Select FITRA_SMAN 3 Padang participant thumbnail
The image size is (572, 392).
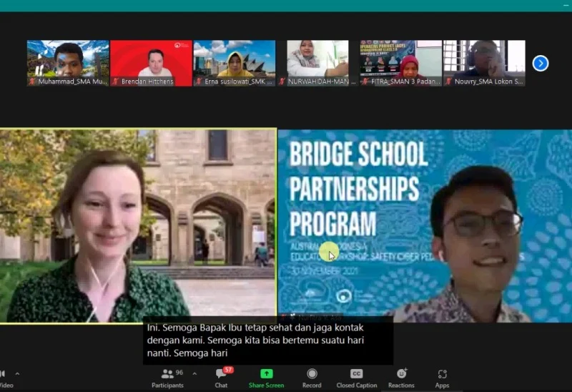(400, 63)
